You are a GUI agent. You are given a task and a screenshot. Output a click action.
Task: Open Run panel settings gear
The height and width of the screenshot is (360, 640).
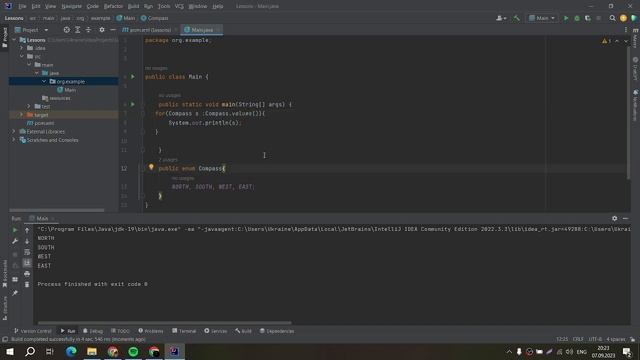click(614, 218)
